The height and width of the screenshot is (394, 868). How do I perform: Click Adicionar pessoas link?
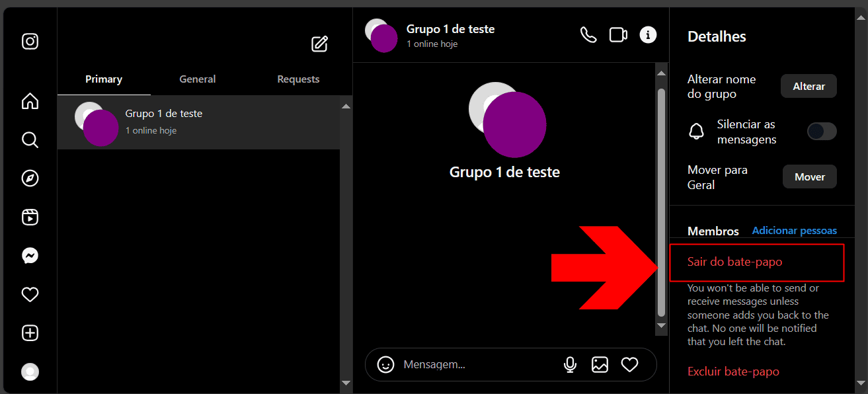(795, 231)
